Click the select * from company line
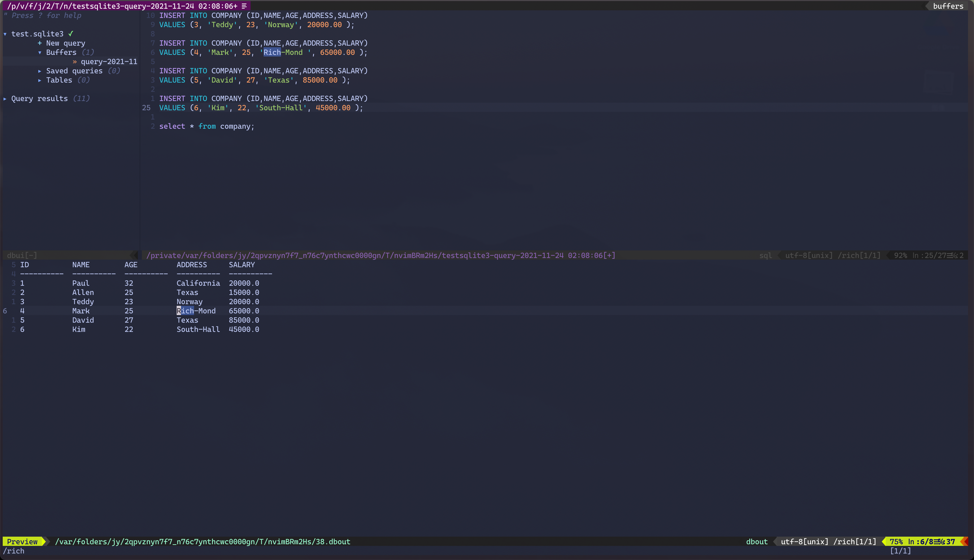The width and height of the screenshot is (974, 560). coord(207,126)
